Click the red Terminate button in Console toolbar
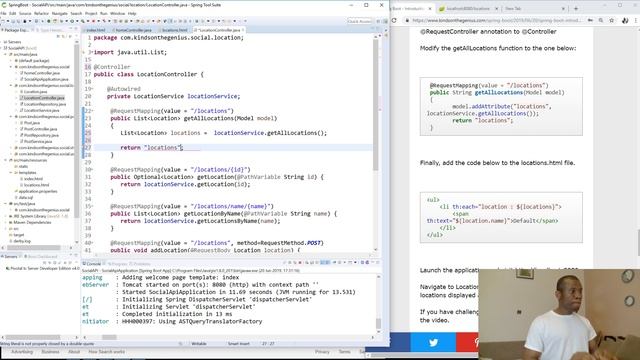This screenshot has width=640, height=360. point(300,263)
